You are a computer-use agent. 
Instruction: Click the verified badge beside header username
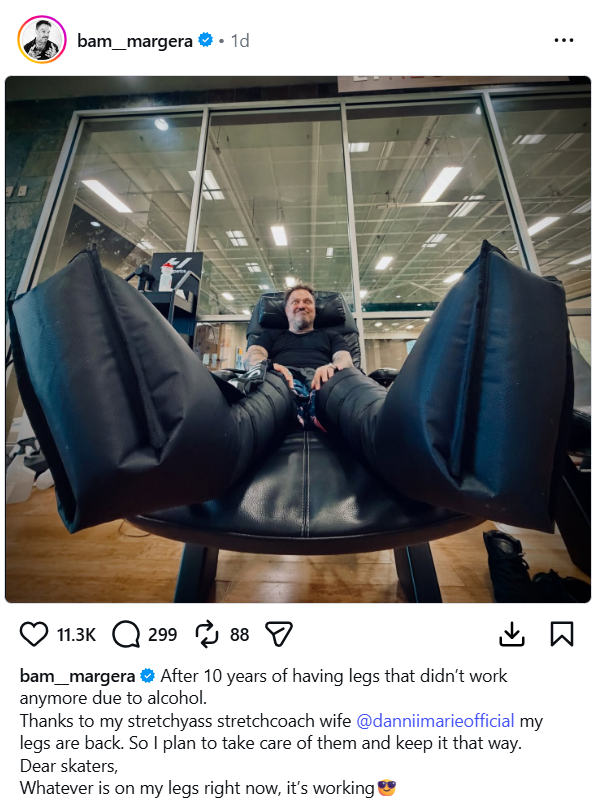point(205,40)
